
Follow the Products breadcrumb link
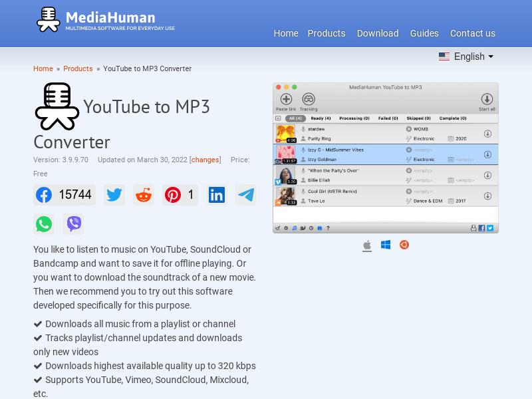coord(78,68)
